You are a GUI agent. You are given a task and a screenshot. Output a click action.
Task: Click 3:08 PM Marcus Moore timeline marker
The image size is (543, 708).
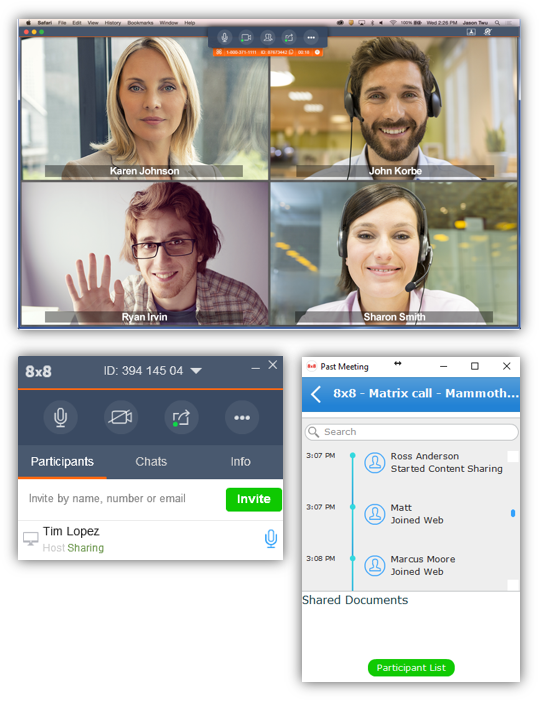click(x=353, y=559)
